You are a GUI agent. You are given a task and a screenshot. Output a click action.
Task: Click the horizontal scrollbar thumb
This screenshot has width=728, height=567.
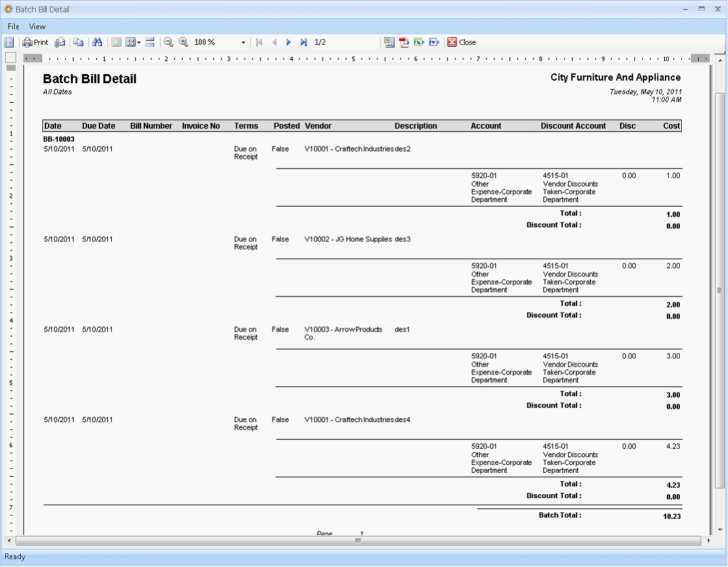pos(358,540)
